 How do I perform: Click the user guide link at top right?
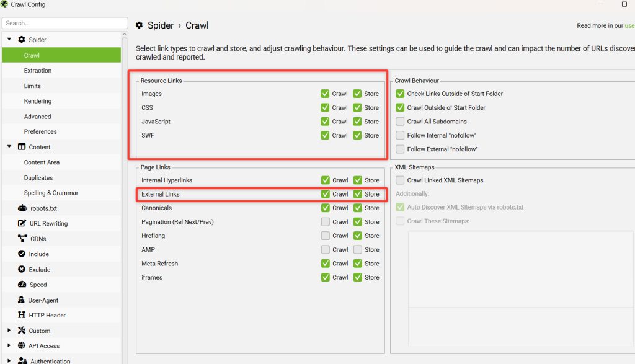(629, 25)
